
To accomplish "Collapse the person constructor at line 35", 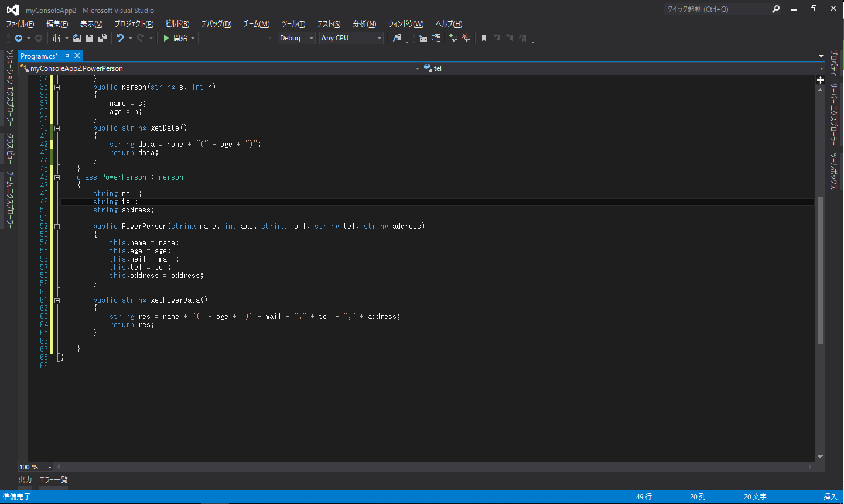I will [x=57, y=87].
